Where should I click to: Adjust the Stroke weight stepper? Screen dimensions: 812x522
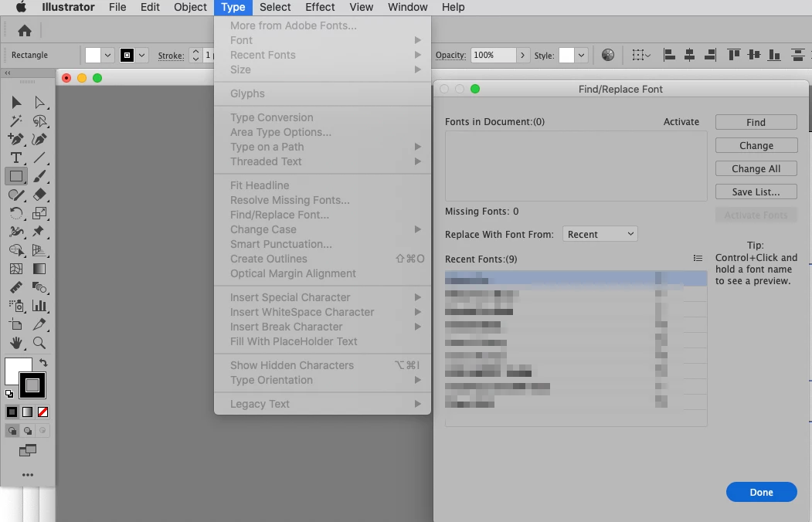coord(195,55)
